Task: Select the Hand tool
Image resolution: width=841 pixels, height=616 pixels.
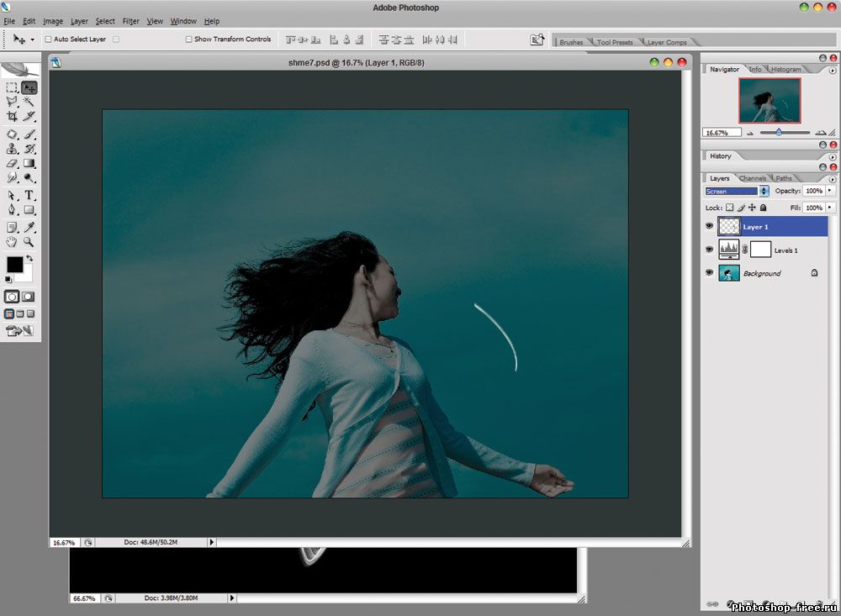Action: tap(12, 242)
